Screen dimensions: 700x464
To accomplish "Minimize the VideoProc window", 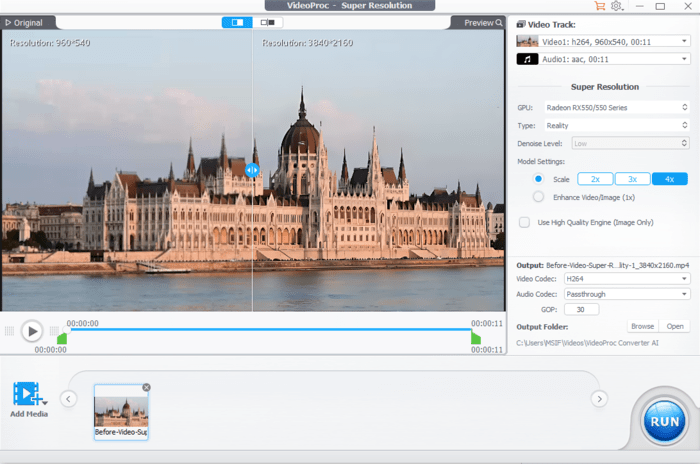I will (640, 6).
